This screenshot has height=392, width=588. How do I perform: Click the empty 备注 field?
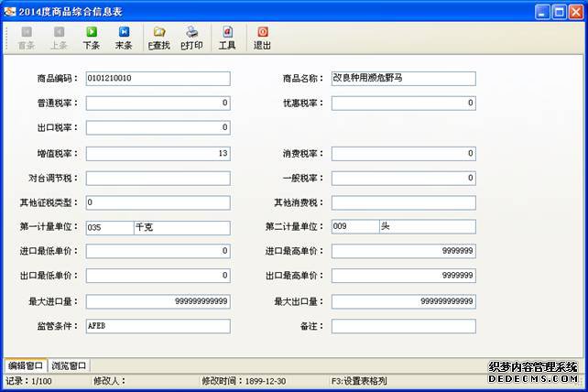coord(403,326)
